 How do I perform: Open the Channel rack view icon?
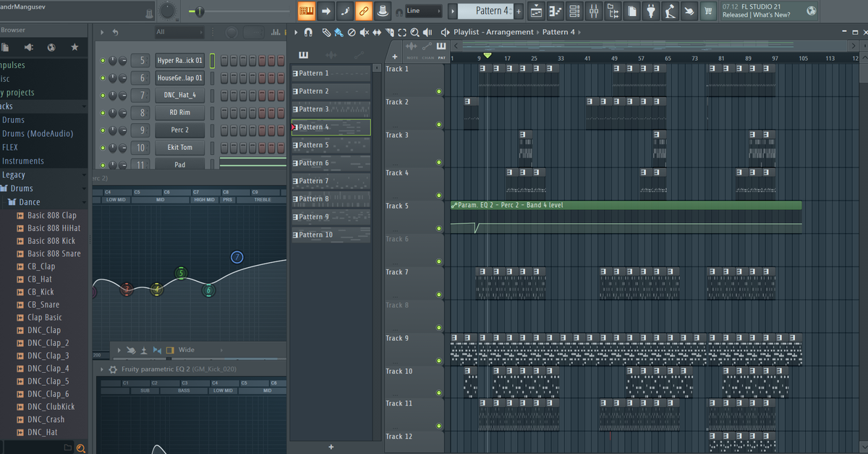pyautogui.click(x=574, y=11)
